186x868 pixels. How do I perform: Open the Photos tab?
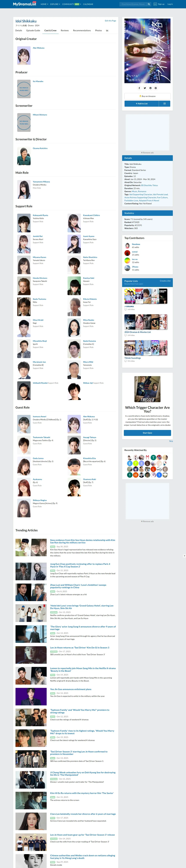pyautogui.click(x=99, y=30)
